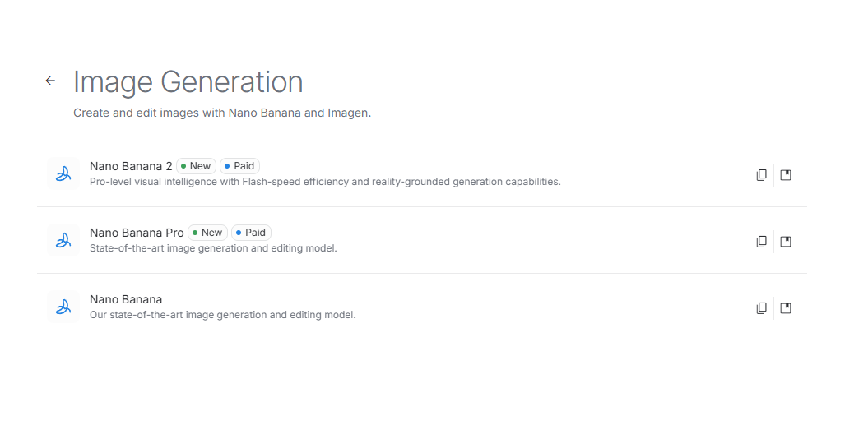Screen dimensions: 868x439
Task: Open Nano Banana in side panel
Action: click(786, 307)
